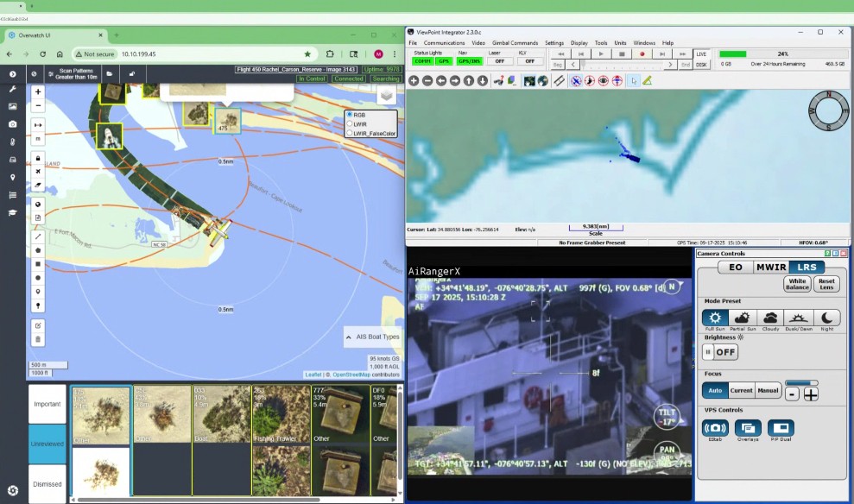This screenshot has height=504, width=854.
Task: Toggle the map lock icon on Overwatch toolbar
Action: pos(132,73)
